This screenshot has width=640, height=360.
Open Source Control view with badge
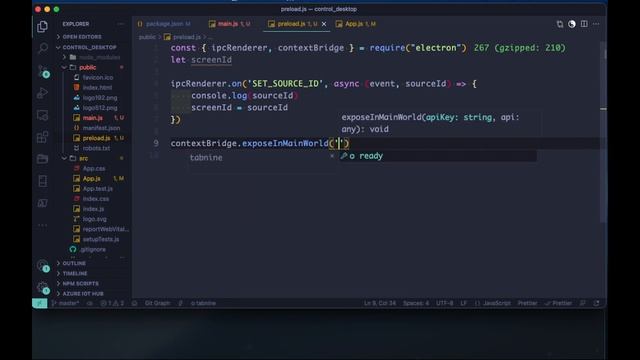[43, 71]
